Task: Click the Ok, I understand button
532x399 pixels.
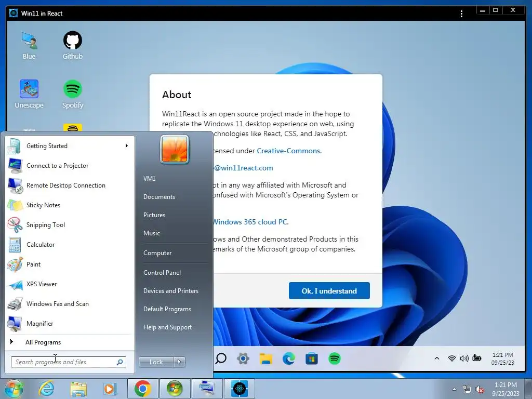Action: [x=329, y=291]
